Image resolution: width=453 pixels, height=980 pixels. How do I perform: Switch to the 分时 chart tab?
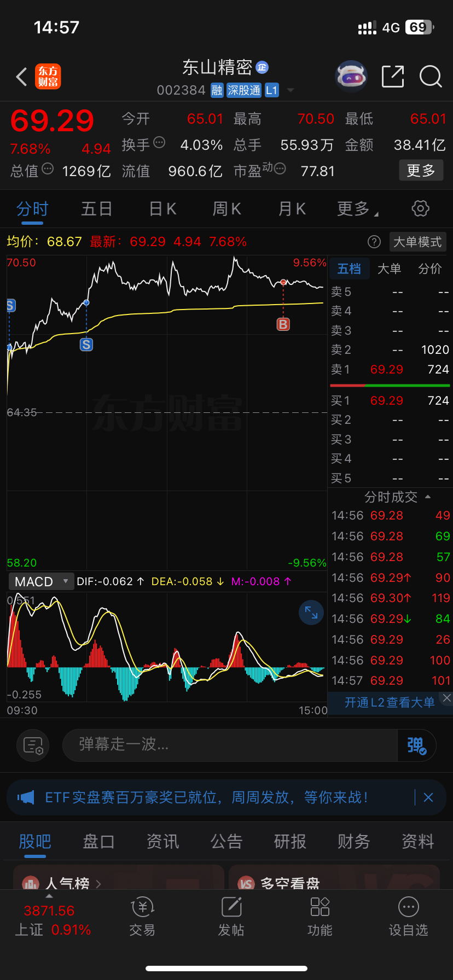32,209
